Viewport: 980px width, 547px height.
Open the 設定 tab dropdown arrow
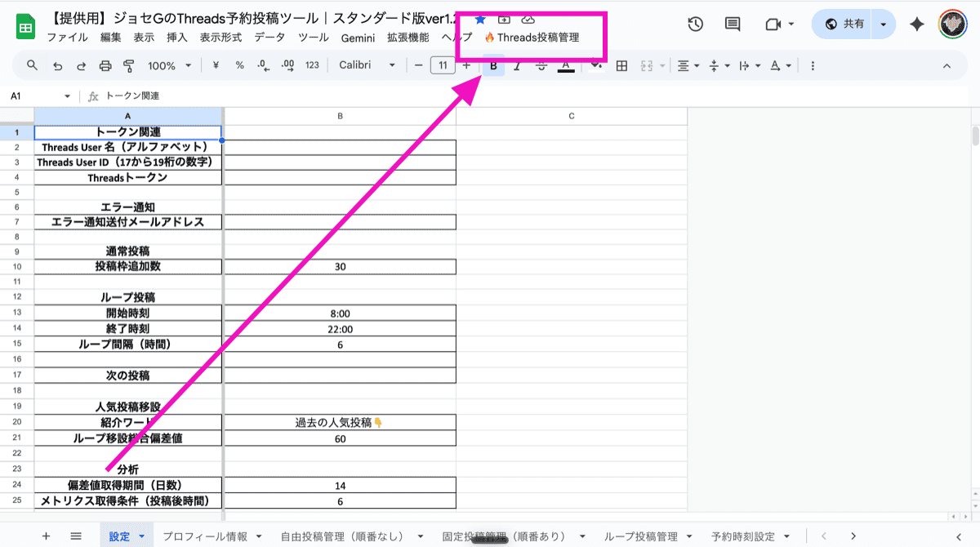tap(142, 537)
